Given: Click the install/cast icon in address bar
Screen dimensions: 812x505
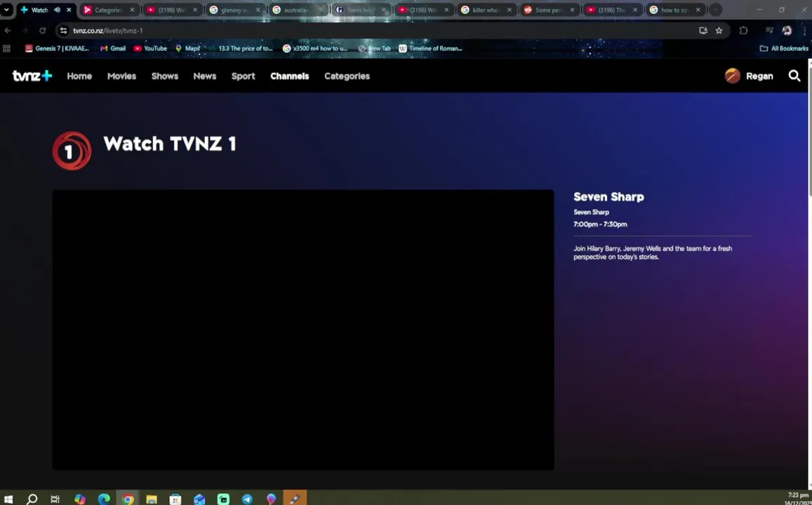Looking at the screenshot, I should (703, 31).
